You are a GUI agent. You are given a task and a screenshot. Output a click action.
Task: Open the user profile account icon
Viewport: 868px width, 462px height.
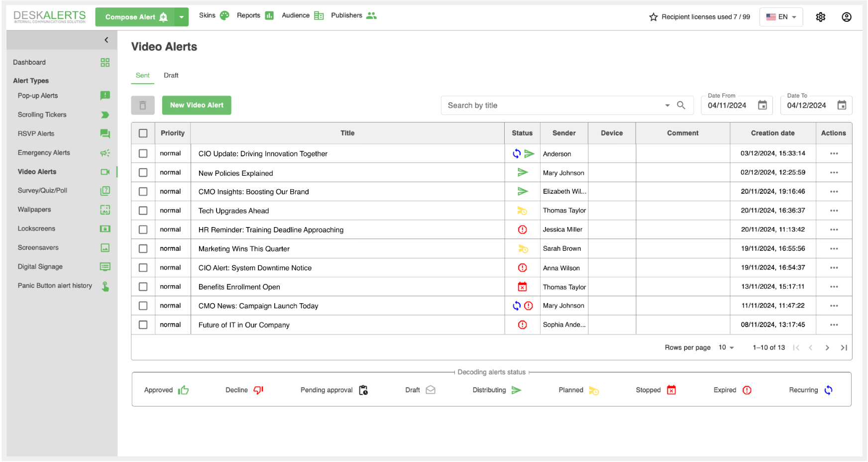pyautogui.click(x=846, y=17)
